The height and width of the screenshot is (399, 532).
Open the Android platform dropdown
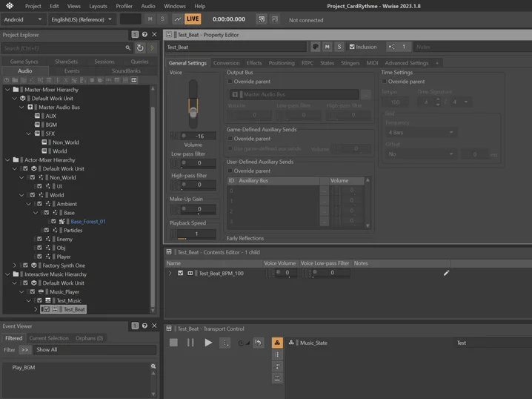click(x=23, y=19)
